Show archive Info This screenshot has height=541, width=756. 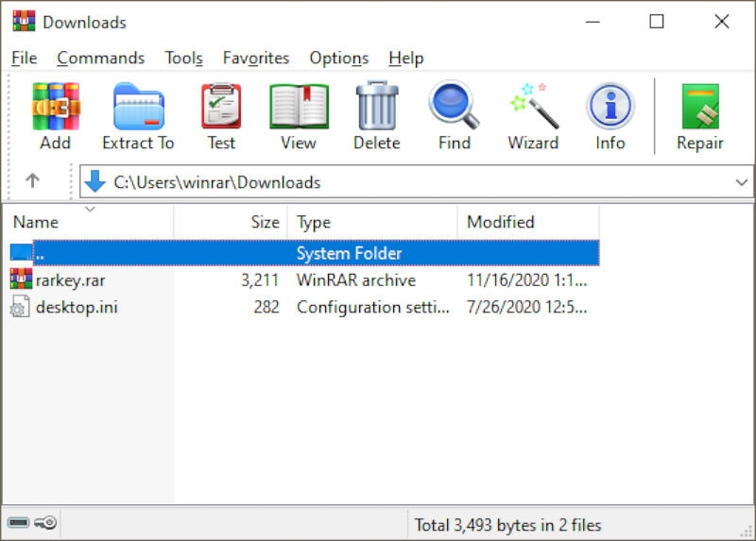tap(610, 107)
